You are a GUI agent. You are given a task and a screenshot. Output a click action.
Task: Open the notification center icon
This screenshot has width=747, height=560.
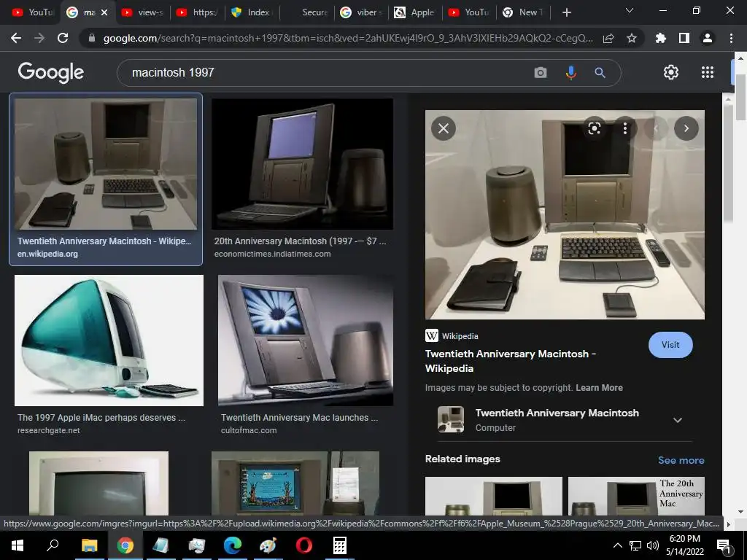click(724, 545)
